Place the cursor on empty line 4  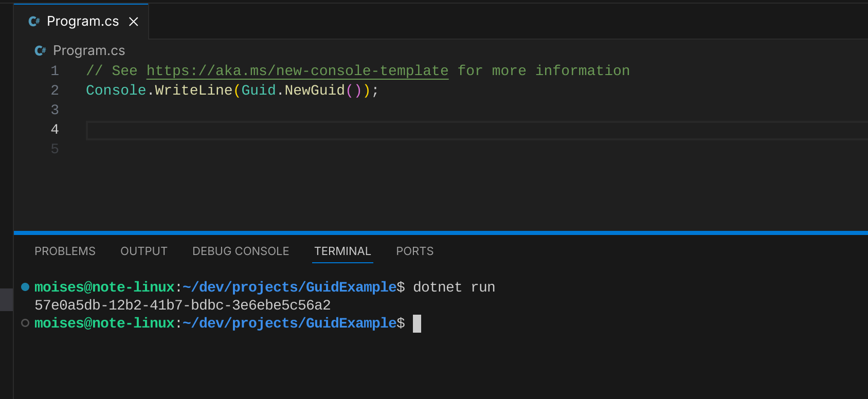(477, 130)
